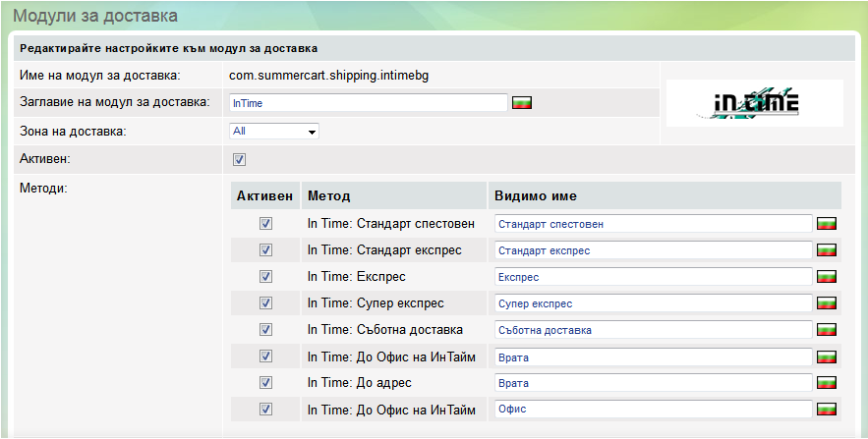
Task: Disable the In Time: Експрес method
Action: pyautogui.click(x=264, y=277)
